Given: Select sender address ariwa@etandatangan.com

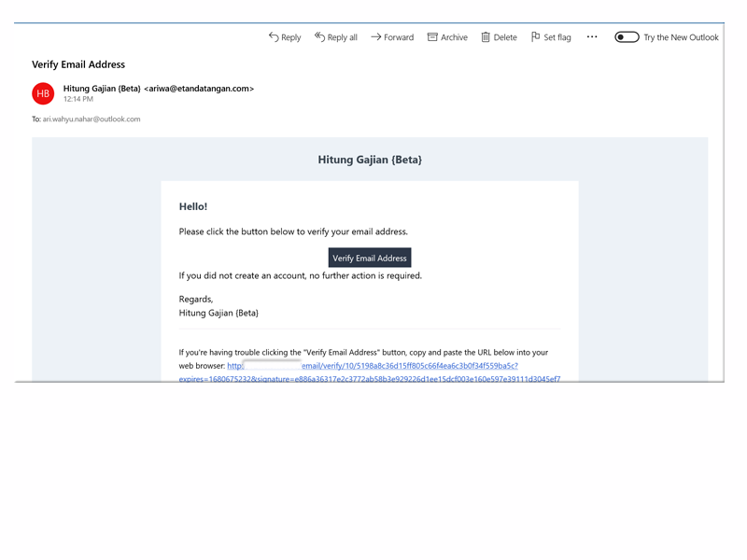Looking at the screenshot, I should [x=199, y=89].
